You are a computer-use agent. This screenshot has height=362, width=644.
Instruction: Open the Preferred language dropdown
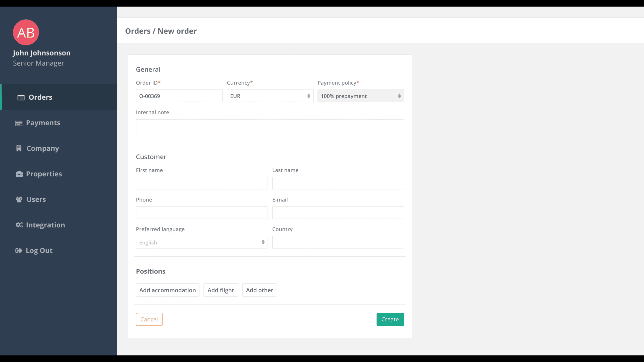[x=202, y=242]
